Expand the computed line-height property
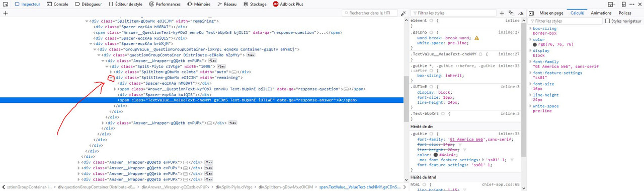644x191 pixels. (531, 95)
